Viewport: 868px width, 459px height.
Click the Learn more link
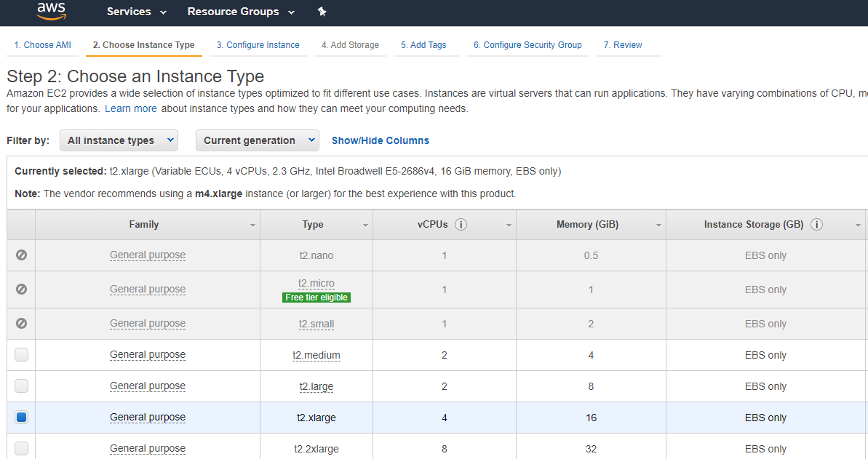(x=131, y=108)
